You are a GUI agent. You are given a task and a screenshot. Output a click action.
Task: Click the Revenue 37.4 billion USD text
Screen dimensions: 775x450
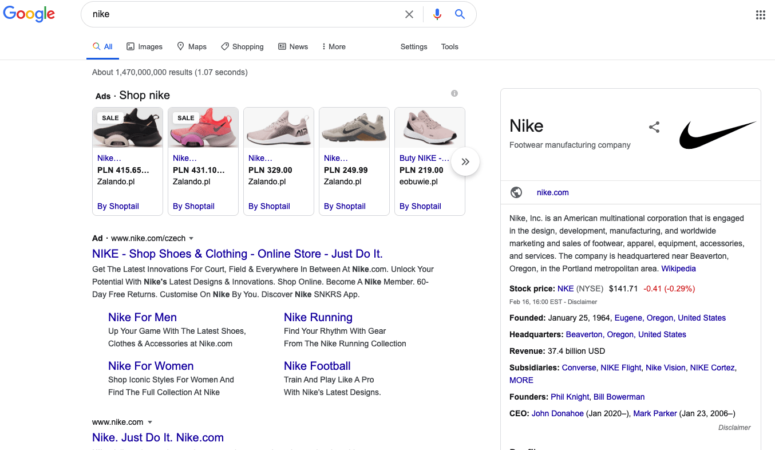[557, 351]
